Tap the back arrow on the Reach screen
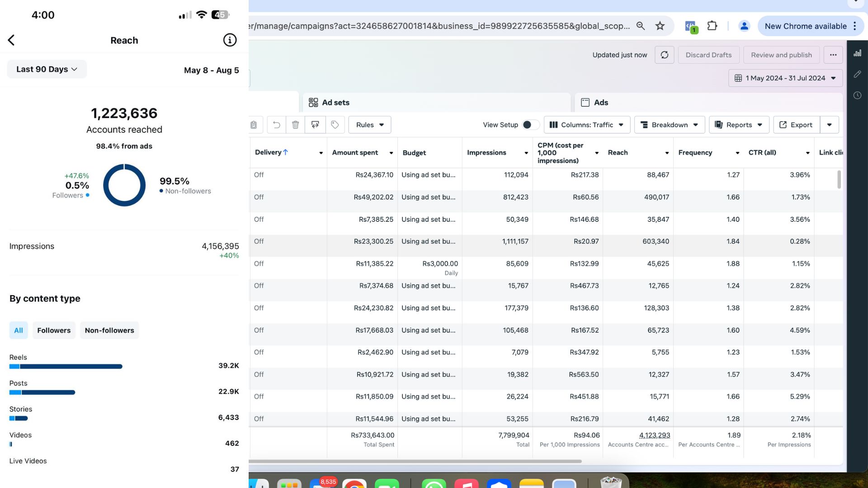The height and width of the screenshot is (488, 868). [12, 40]
